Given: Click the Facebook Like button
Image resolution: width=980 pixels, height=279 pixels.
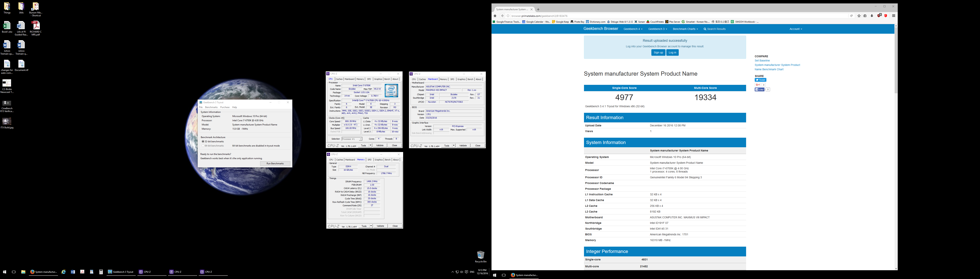Looking at the screenshot, I should (759, 89).
